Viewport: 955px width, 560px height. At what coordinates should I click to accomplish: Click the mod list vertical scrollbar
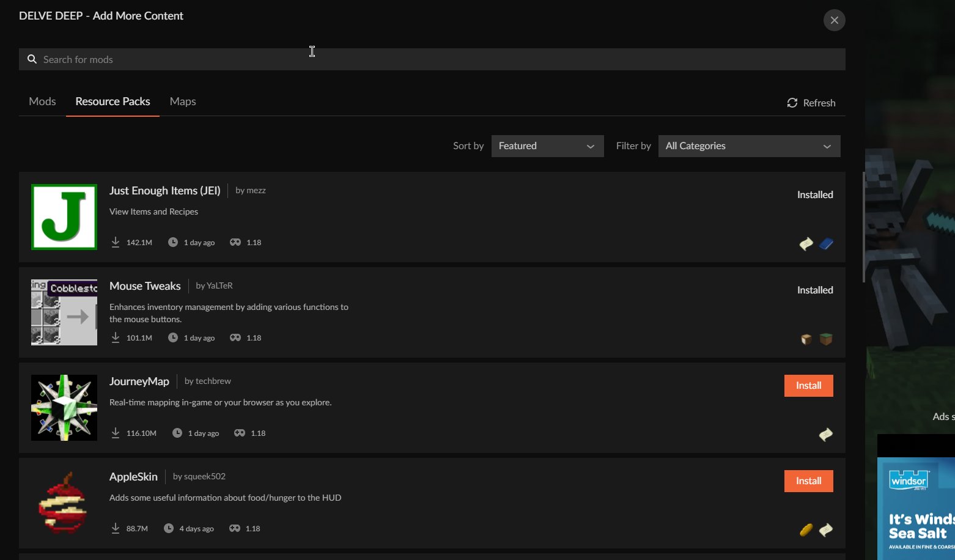point(863,227)
